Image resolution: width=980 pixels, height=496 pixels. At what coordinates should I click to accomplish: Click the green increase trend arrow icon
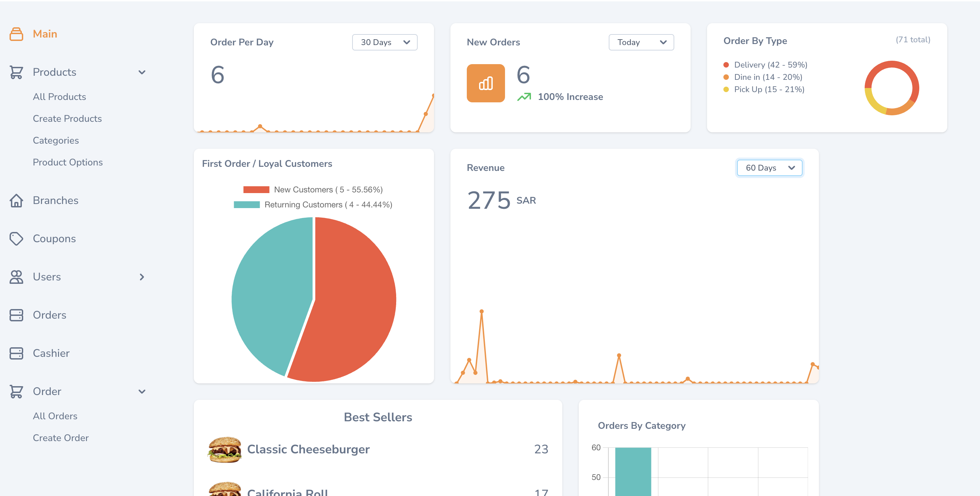click(x=524, y=97)
